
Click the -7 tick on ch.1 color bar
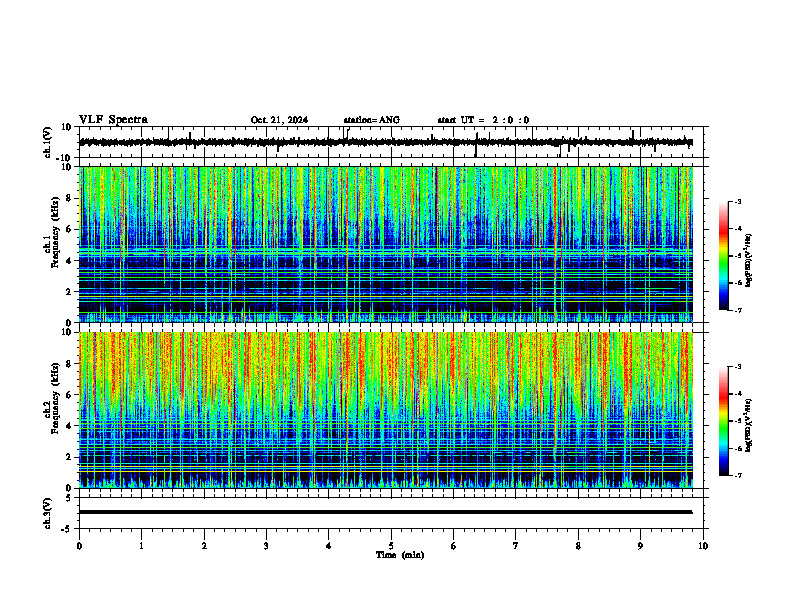(738, 310)
